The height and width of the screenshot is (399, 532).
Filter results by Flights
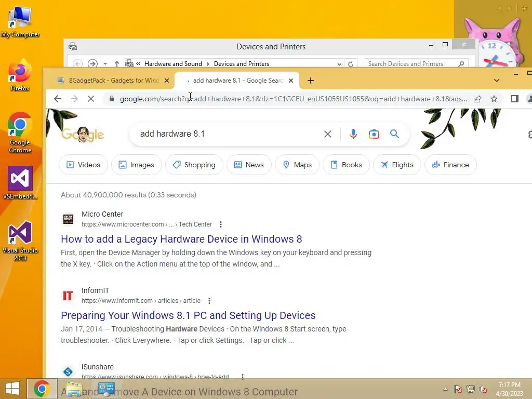397,165
